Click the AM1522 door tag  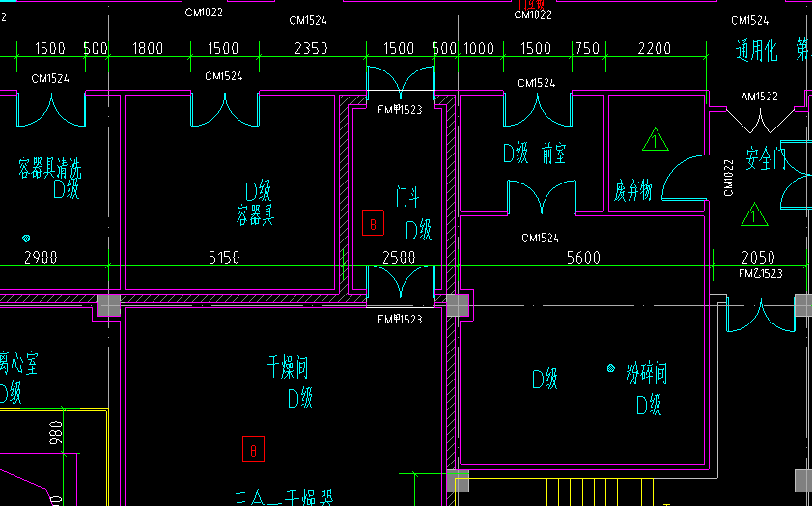(x=760, y=97)
